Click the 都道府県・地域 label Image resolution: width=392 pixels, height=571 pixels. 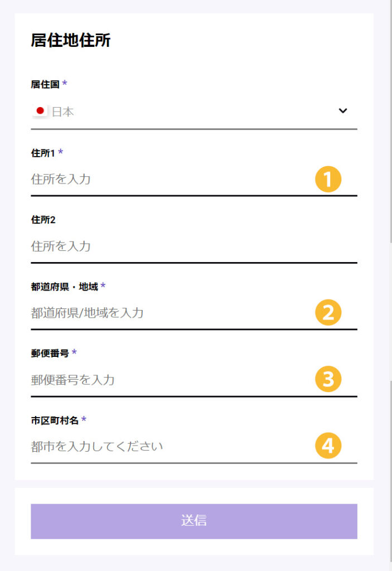point(65,287)
